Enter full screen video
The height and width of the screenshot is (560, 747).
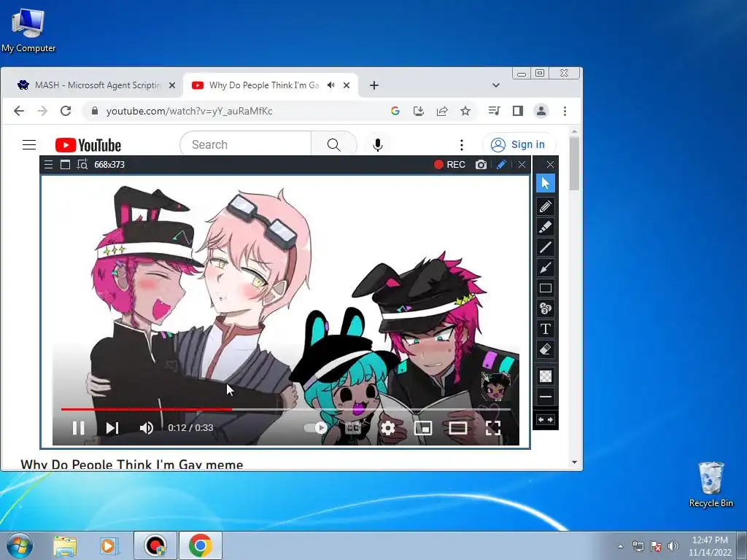tap(493, 427)
